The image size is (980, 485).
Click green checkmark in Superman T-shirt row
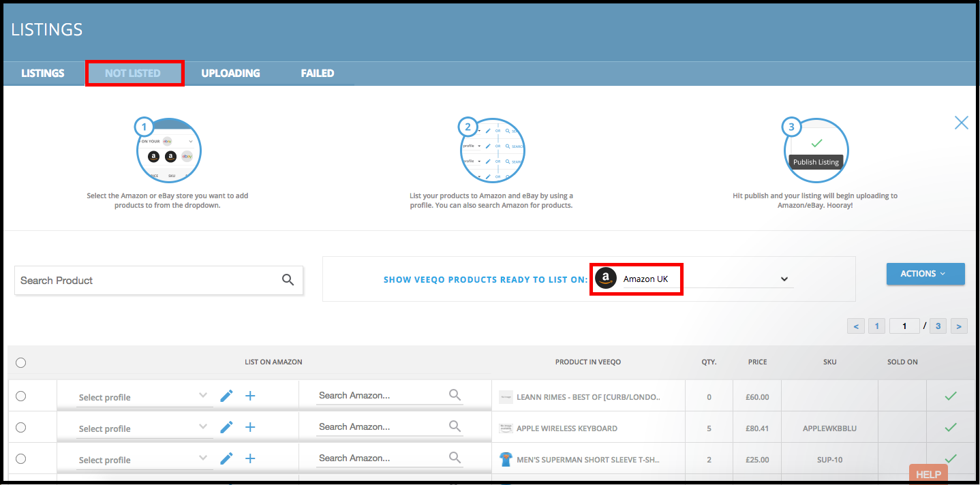[950, 458]
